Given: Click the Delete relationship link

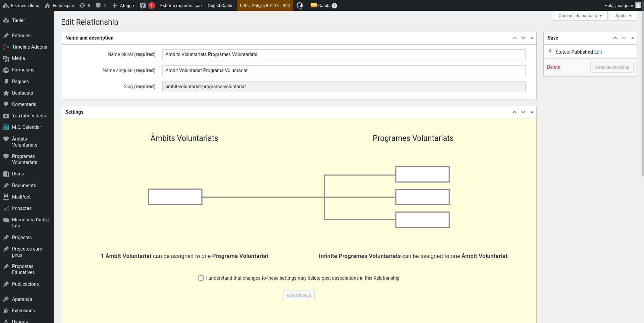Looking at the screenshot, I should pyautogui.click(x=553, y=67).
